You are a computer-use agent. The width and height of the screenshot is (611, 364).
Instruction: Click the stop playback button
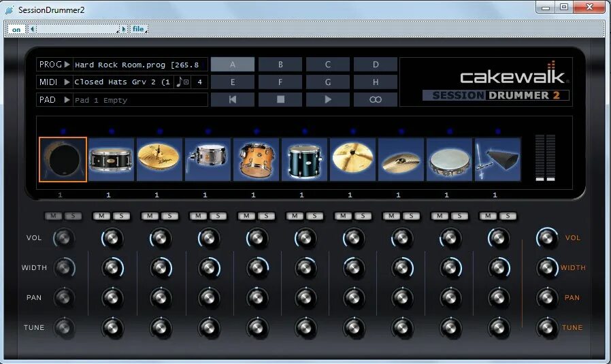coord(280,100)
